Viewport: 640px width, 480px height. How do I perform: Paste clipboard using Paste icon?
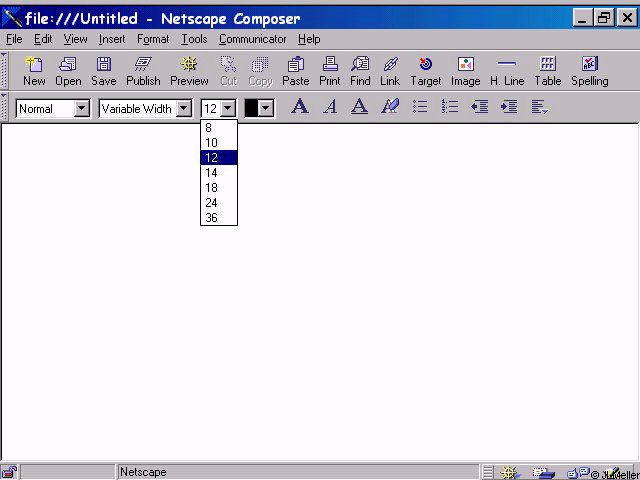point(296,71)
